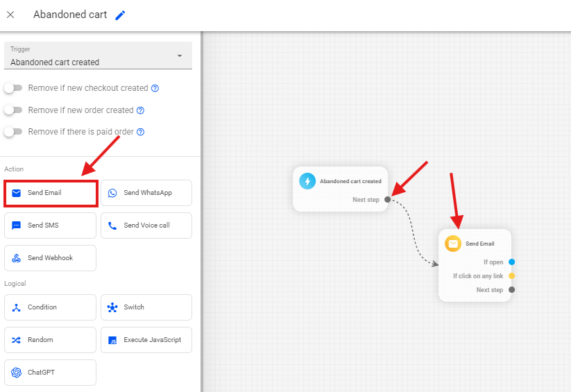Screen dimensions: 571x392
Task: Click the blue If open connector dot
Action: (x=511, y=262)
